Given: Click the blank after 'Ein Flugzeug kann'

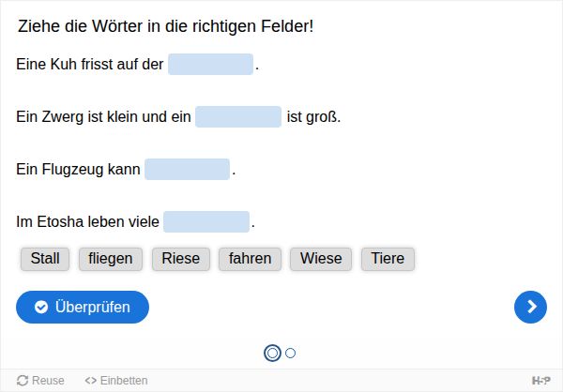Looking at the screenshot, I should [x=187, y=169].
